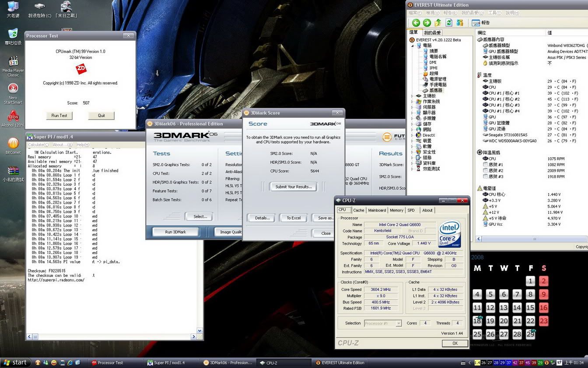Click Super PI horizontal scrollbar
The image size is (588, 368).
112,337
